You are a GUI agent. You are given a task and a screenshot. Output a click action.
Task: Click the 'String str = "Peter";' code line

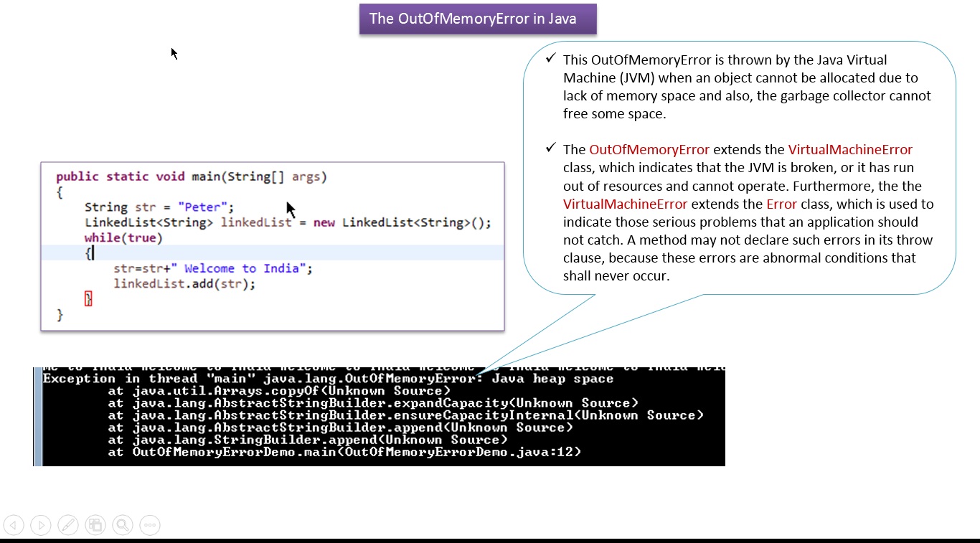[159, 207]
